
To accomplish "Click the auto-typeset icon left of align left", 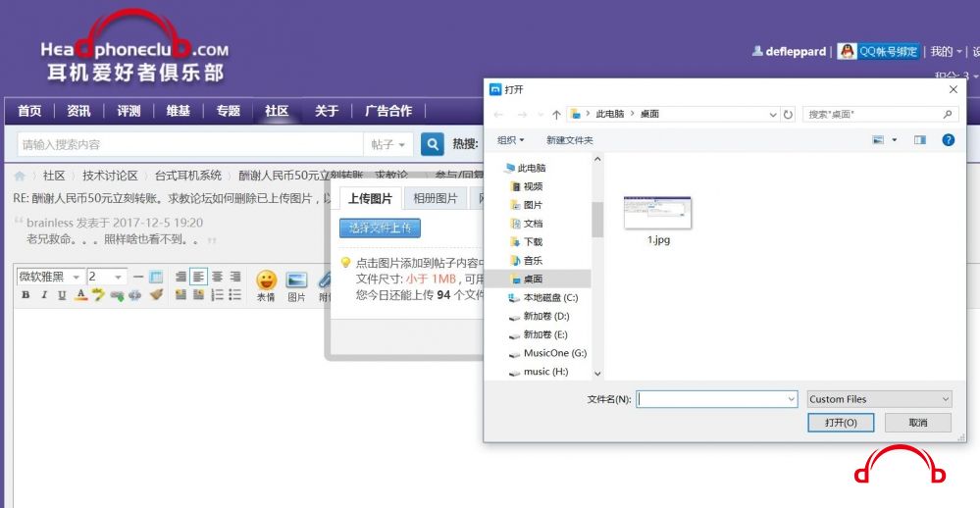I will 181,277.
